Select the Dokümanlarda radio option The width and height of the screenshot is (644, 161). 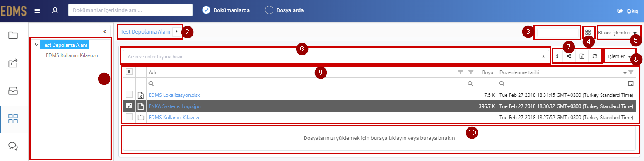[207, 10]
